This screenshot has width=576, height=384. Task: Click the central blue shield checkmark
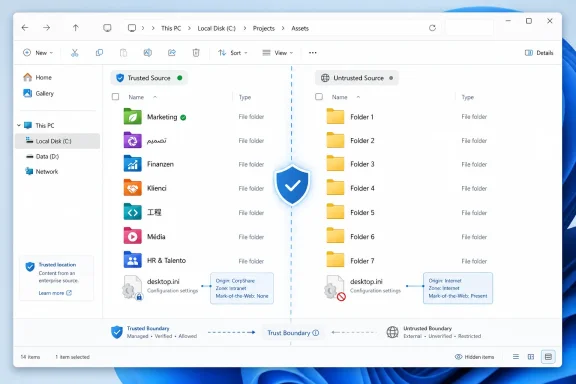(292, 185)
